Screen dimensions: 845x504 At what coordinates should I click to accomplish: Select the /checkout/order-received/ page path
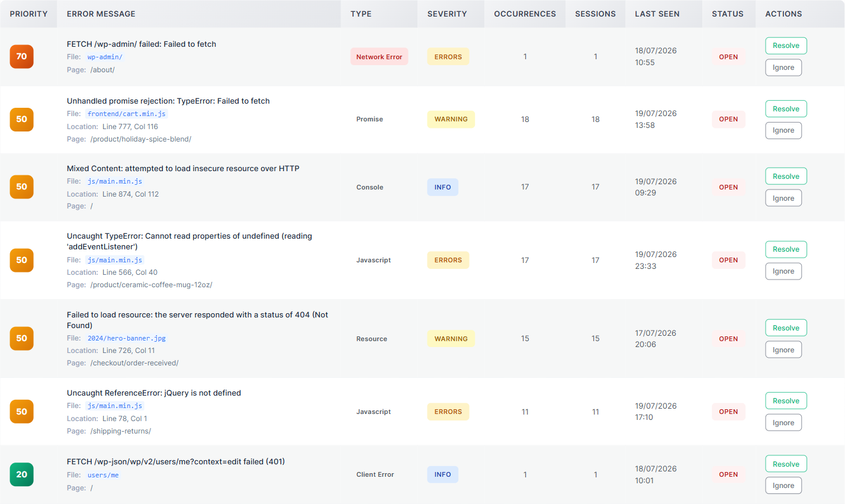click(x=134, y=363)
